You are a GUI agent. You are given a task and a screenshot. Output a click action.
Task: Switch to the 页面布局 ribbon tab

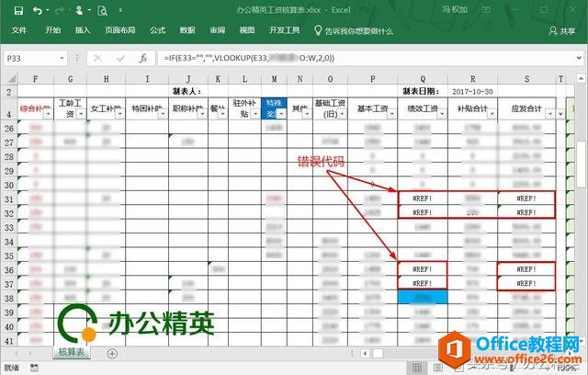[120, 30]
